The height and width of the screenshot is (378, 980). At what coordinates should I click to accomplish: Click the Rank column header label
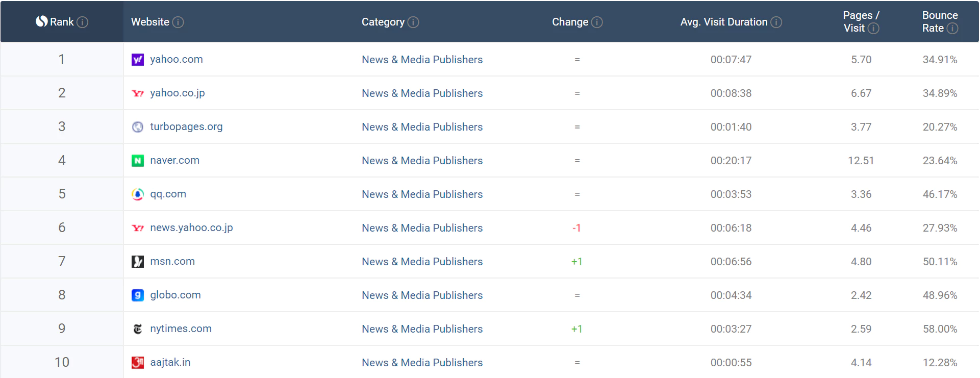[x=62, y=22]
